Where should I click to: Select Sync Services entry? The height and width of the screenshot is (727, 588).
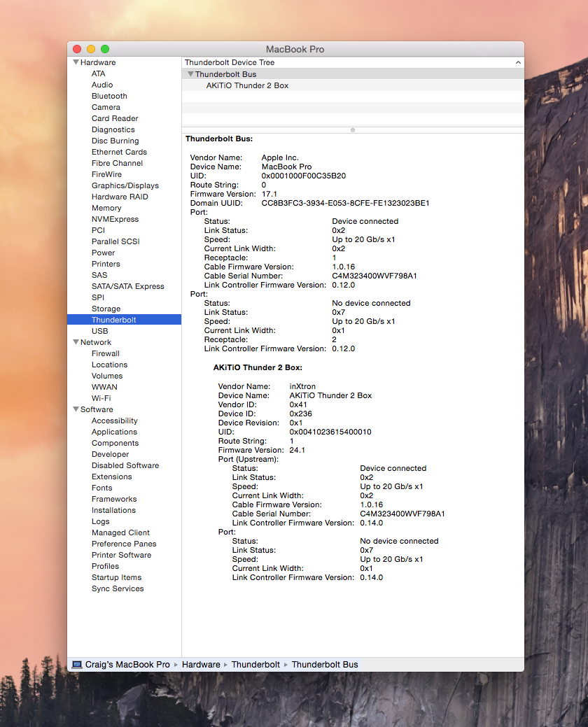click(118, 588)
